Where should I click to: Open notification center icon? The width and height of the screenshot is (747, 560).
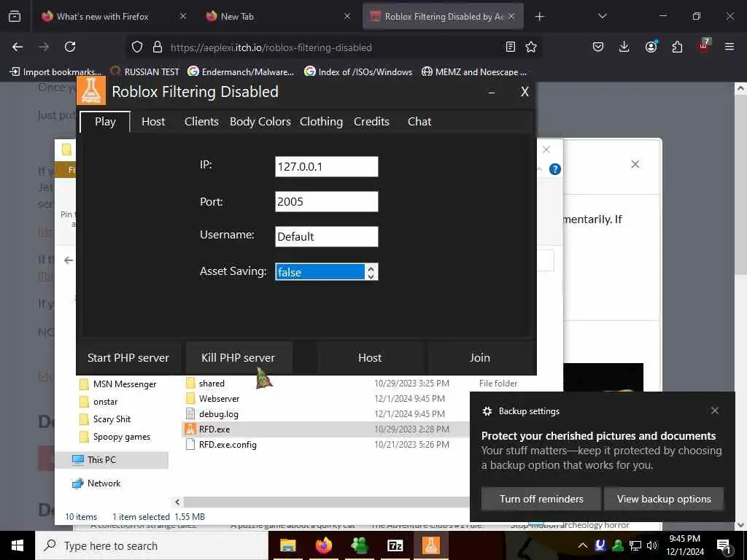tap(724, 547)
